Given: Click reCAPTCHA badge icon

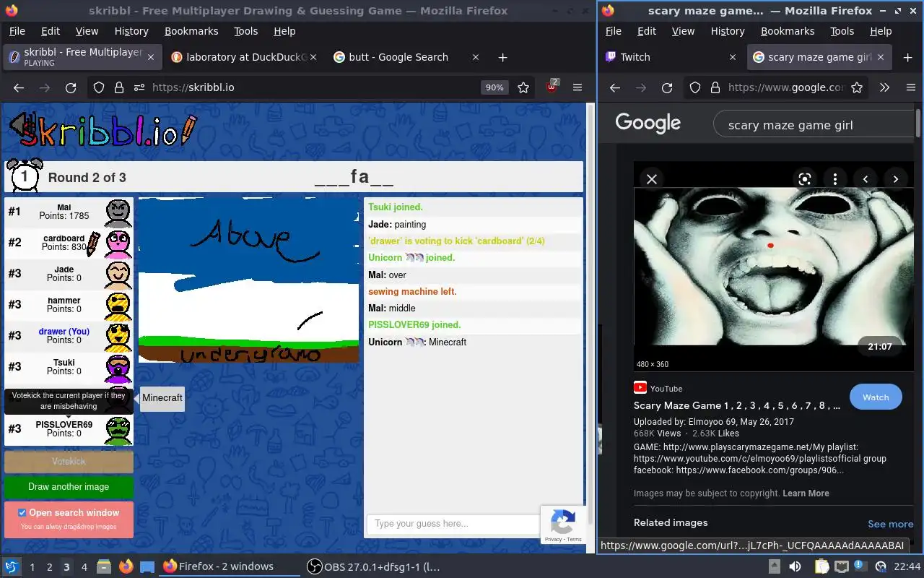Looking at the screenshot, I should 562,524.
